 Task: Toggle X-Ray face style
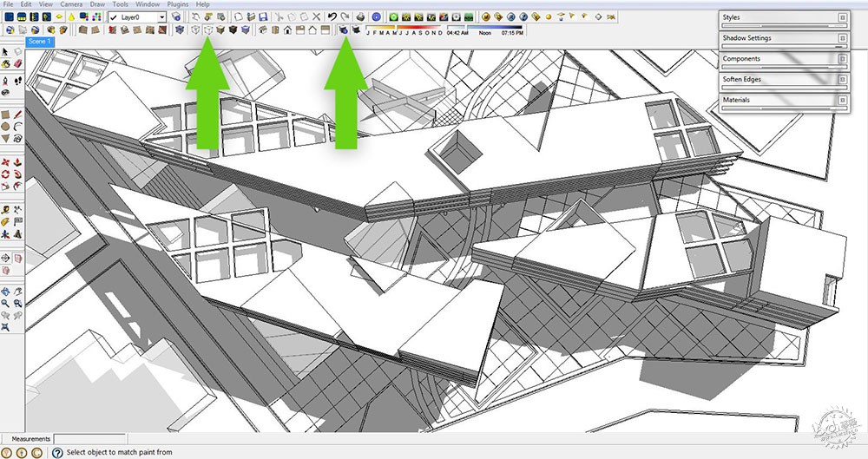[x=179, y=30]
